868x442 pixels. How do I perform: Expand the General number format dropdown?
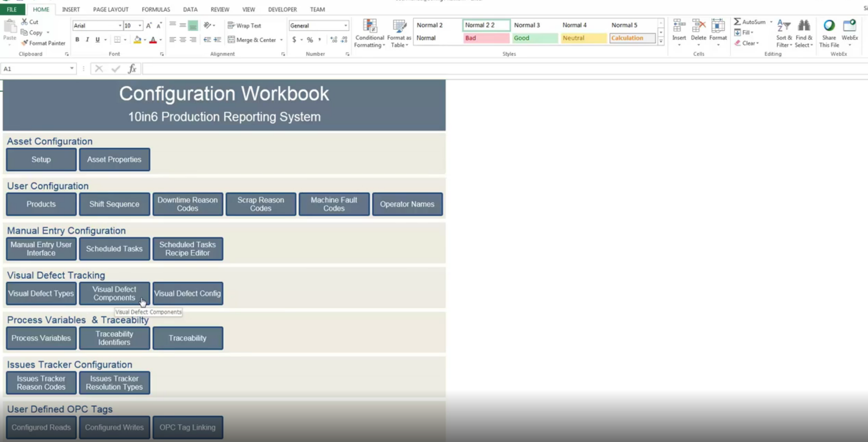click(x=346, y=26)
